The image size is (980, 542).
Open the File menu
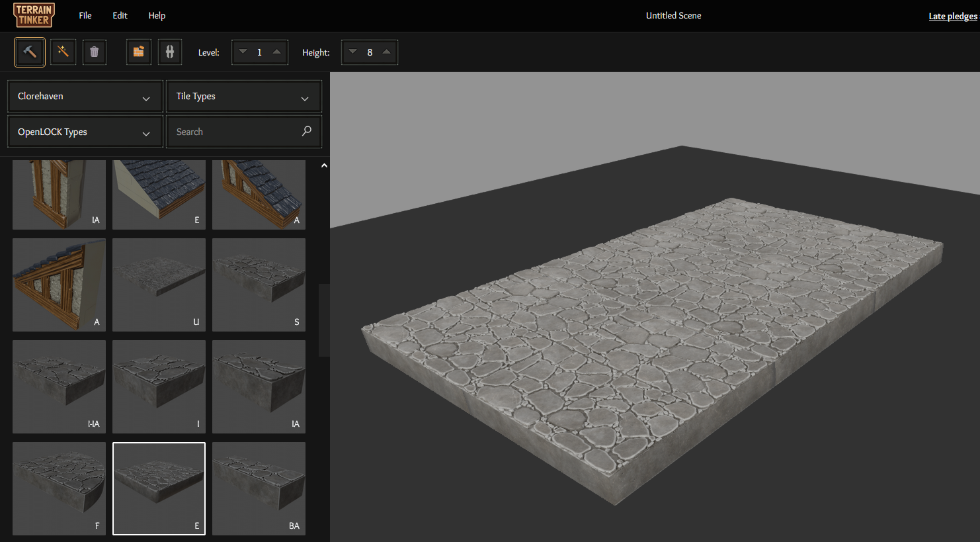point(85,15)
